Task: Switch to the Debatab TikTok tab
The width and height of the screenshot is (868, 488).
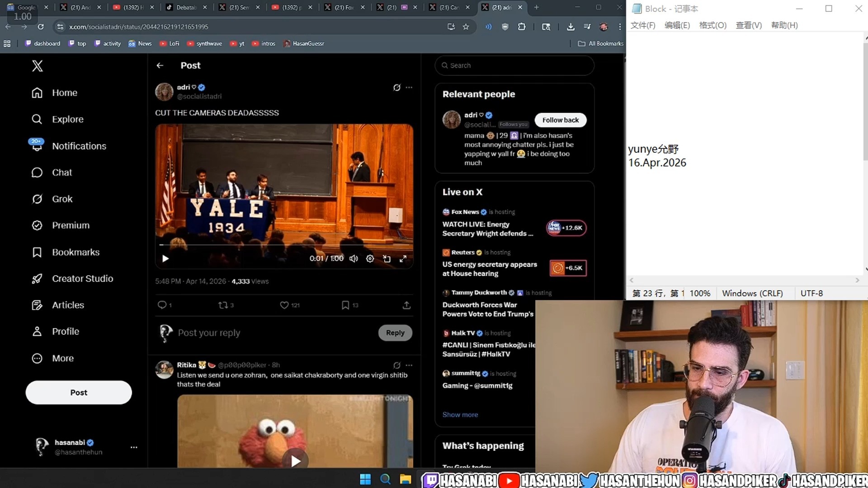Action: (186, 7)
